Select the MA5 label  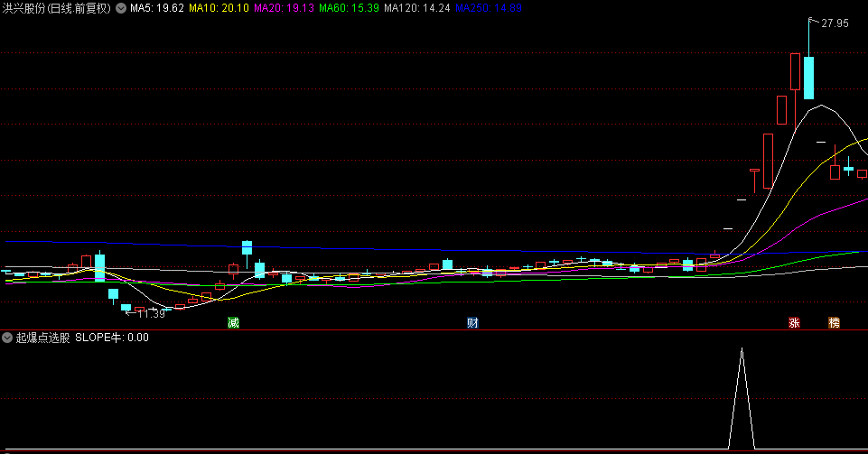[157, 8]
